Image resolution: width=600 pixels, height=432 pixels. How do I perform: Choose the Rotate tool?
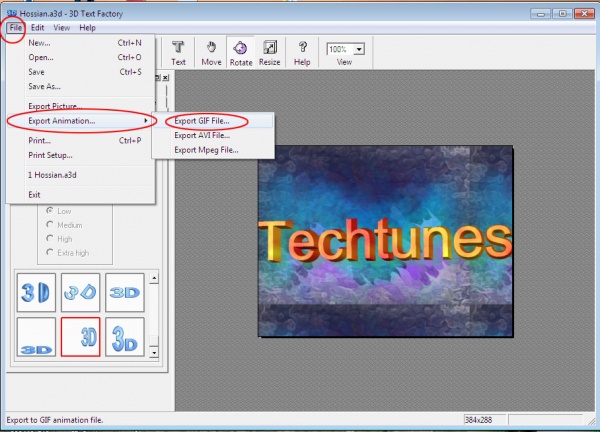(x=241, y=52)
